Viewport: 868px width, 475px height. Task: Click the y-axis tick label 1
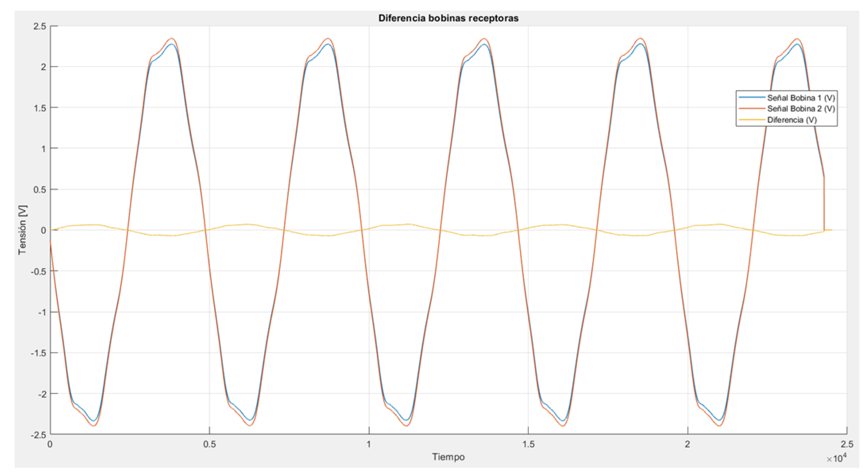[x=44, y=149]
